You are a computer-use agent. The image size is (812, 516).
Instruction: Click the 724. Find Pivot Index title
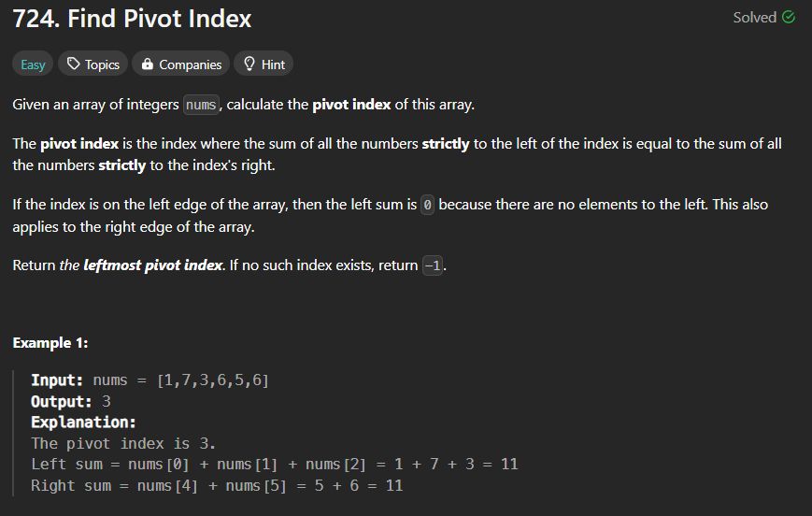pyautogui.click(x=132, y=19)
